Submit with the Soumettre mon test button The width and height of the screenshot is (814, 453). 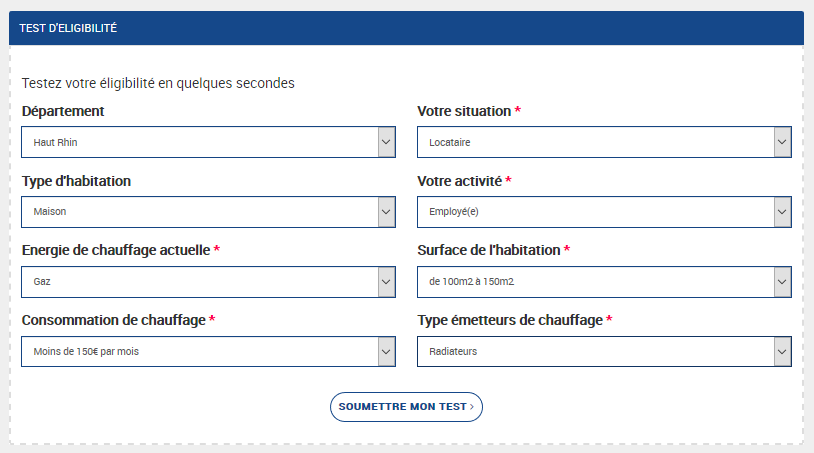pyautogui.click(x=406, y=407)
